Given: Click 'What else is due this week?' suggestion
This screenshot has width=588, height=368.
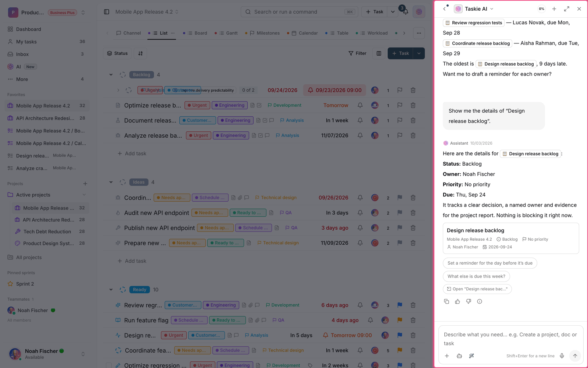Looking at the screenshot, I should [476, 276].
